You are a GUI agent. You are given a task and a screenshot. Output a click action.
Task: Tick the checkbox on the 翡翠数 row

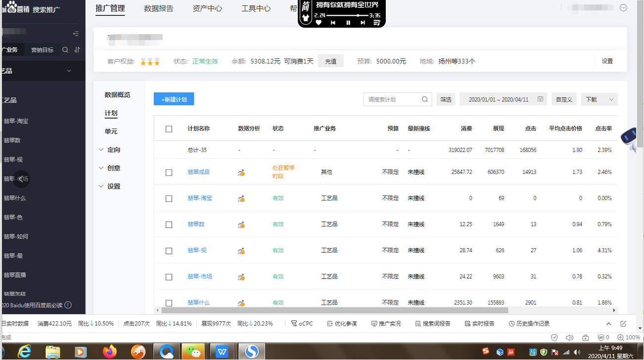point(169,224)
